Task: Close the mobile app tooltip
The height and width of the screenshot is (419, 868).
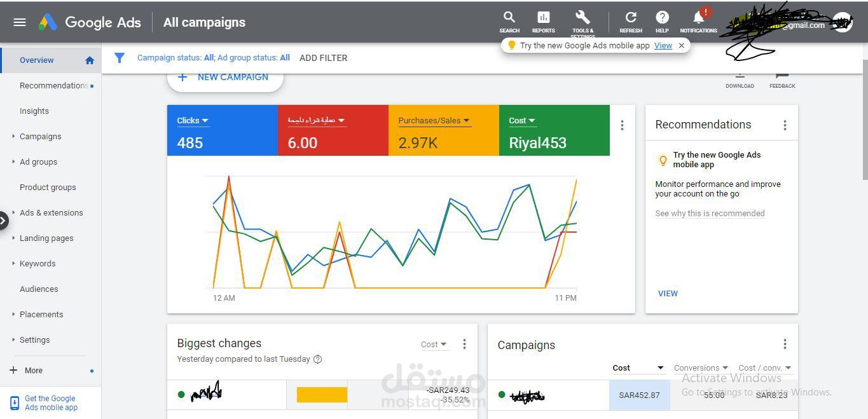Action: coord(681,46)
